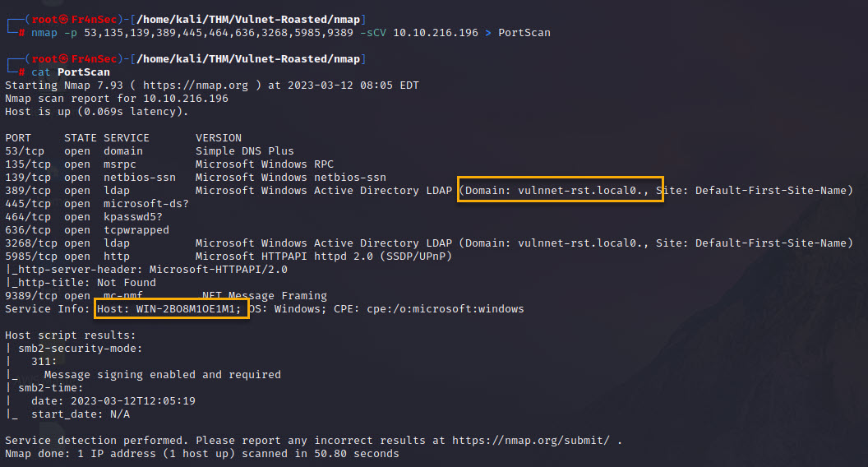Click the highlighted Domain vulnnet-rst.local0 box
Viewport: 868px width, 467px height.
click(560, 191)
